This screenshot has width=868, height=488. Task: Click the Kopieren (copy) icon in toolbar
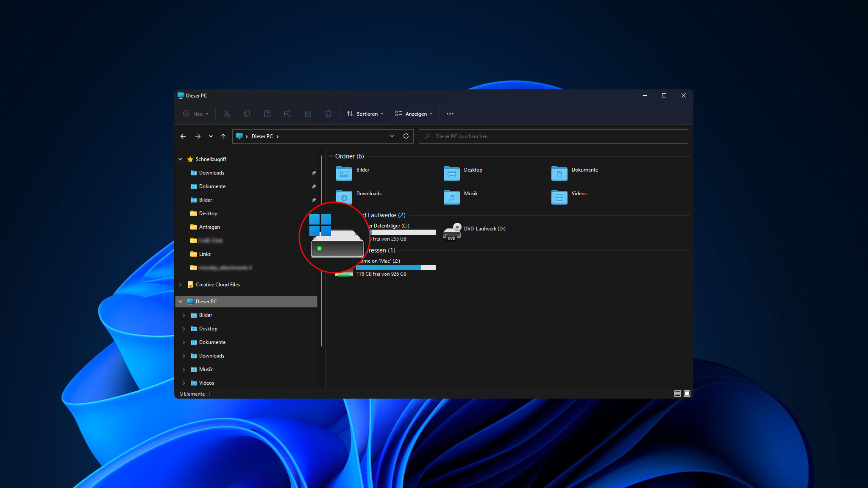tap(247, 114)
